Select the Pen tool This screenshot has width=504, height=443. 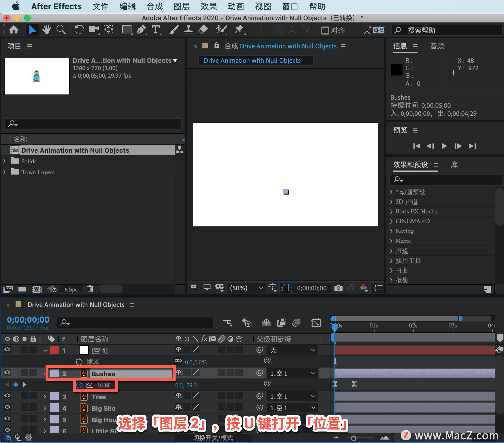141,30
